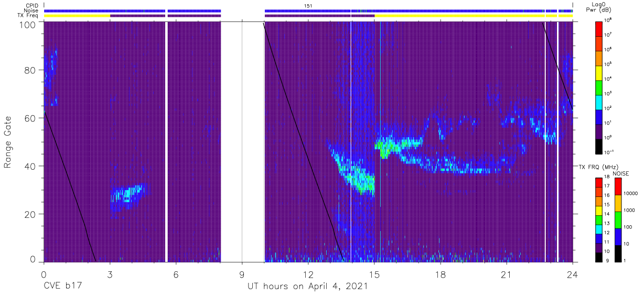Click the 'CPID' label at top left
The height and width of the screenshot is (297, 644).
[x=32, y=6]
